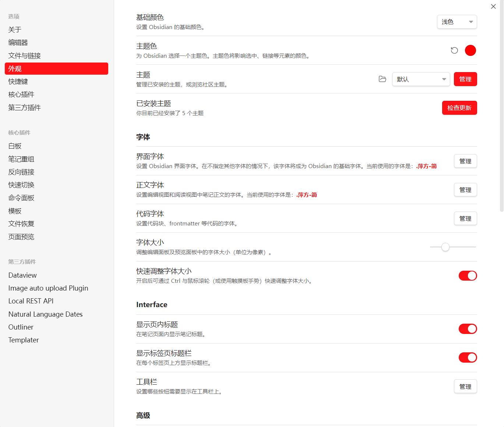504x427 pixels.
Task: Adjust the font size slider handle
Action: click(445, 247)
